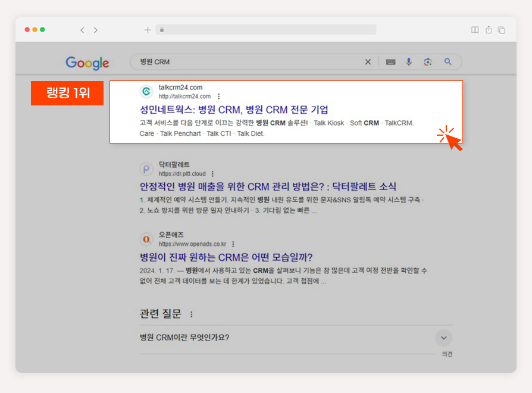Open the on-screen keyboard icon in the search box
Image resolution: width=532 pixels, height=393 pixels.
(x=390, y=62)
